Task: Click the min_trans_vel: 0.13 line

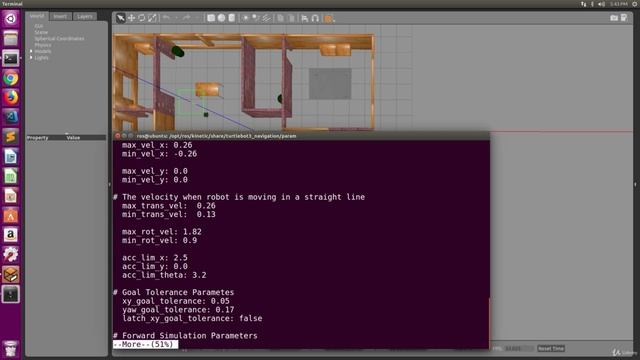Action: (169, 214)
